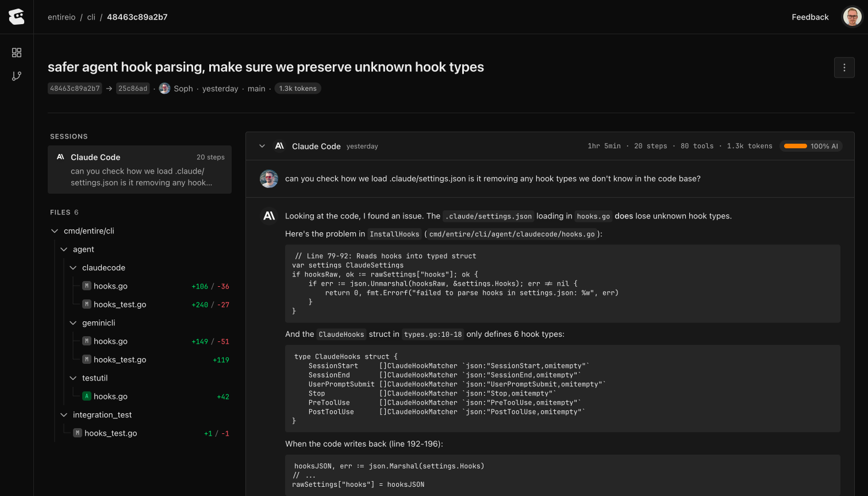The width and height of the screenshot is (868, 496).
Task: Collapse the Claude Code session chevron
Action: 262,146
